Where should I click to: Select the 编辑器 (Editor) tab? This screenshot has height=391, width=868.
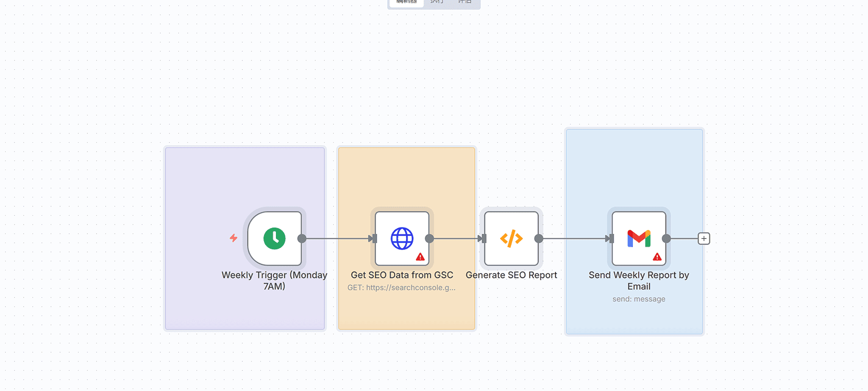click(407, 2)
